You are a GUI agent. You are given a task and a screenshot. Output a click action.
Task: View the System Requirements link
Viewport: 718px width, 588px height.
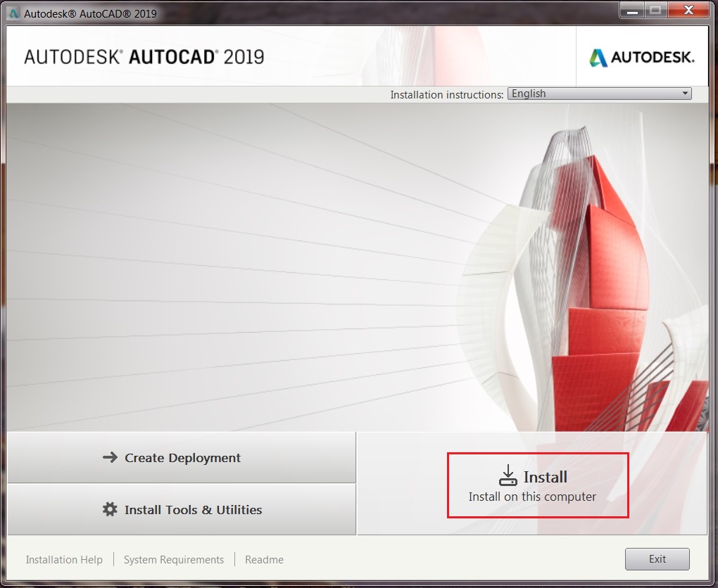tap(174, 560)
